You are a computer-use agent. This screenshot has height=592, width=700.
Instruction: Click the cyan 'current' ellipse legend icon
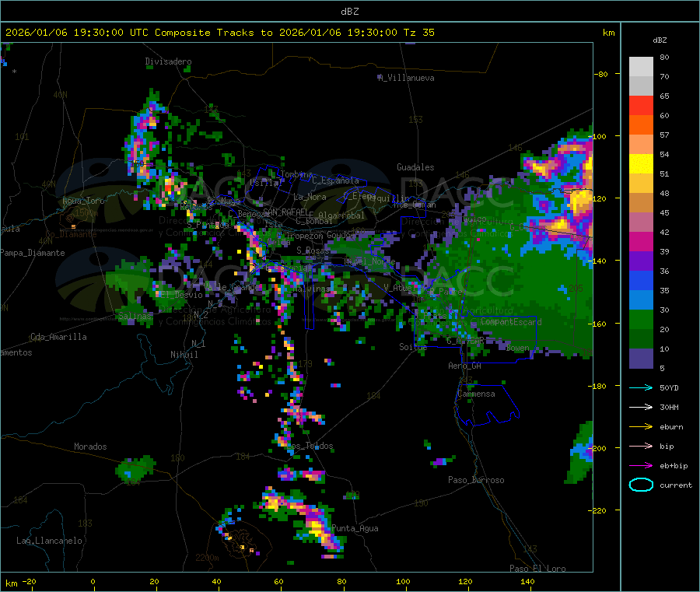tap(641, 485)
